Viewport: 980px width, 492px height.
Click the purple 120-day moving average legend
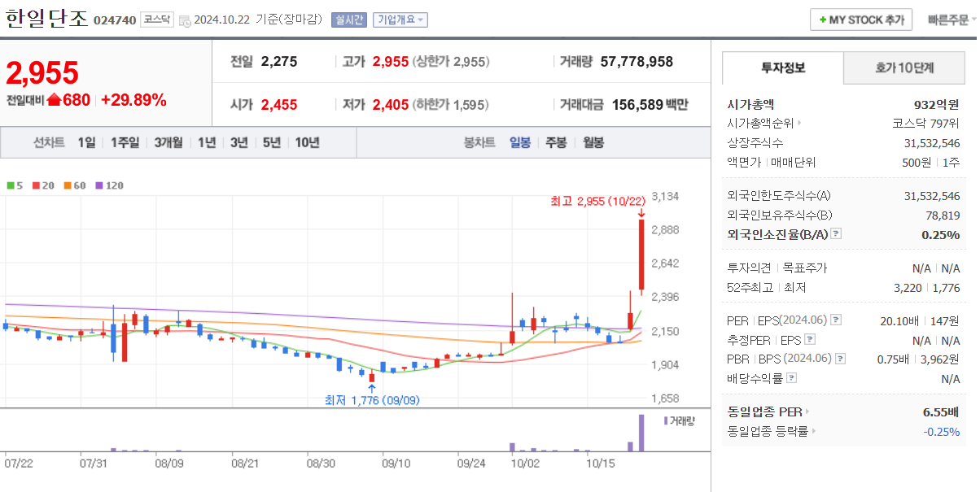(x=110, y=185)
